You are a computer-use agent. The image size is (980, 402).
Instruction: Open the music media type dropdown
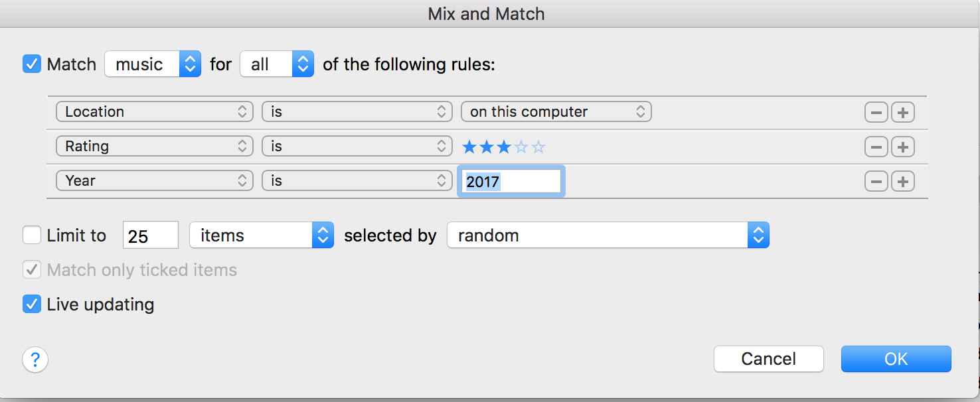tap(153, 64)
